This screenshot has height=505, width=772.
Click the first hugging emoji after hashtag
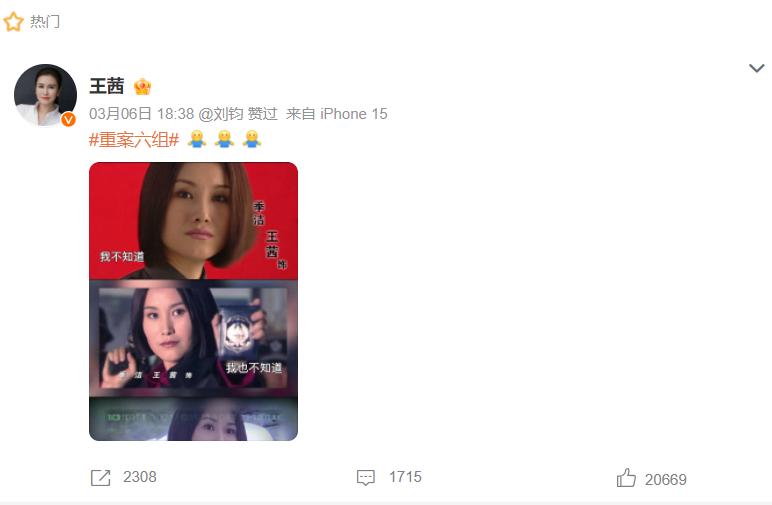(x=196, y=139)
